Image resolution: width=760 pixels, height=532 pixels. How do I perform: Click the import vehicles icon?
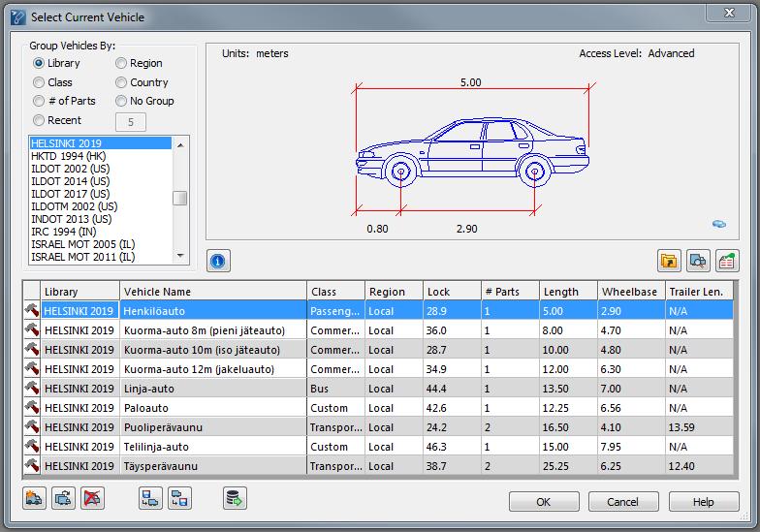[x=151, y=498]
